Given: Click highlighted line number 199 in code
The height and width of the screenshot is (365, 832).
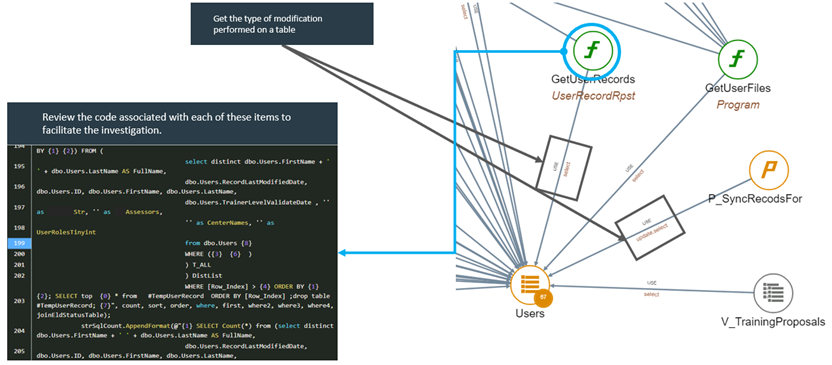Looking at the screenshot, I should pos(19,243).
